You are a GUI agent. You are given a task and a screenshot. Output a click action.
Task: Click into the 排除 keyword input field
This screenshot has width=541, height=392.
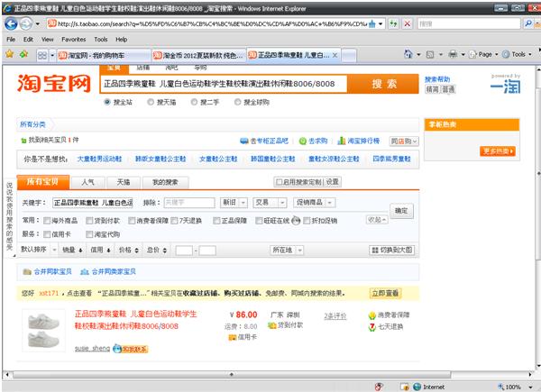(x=189, y=203)
